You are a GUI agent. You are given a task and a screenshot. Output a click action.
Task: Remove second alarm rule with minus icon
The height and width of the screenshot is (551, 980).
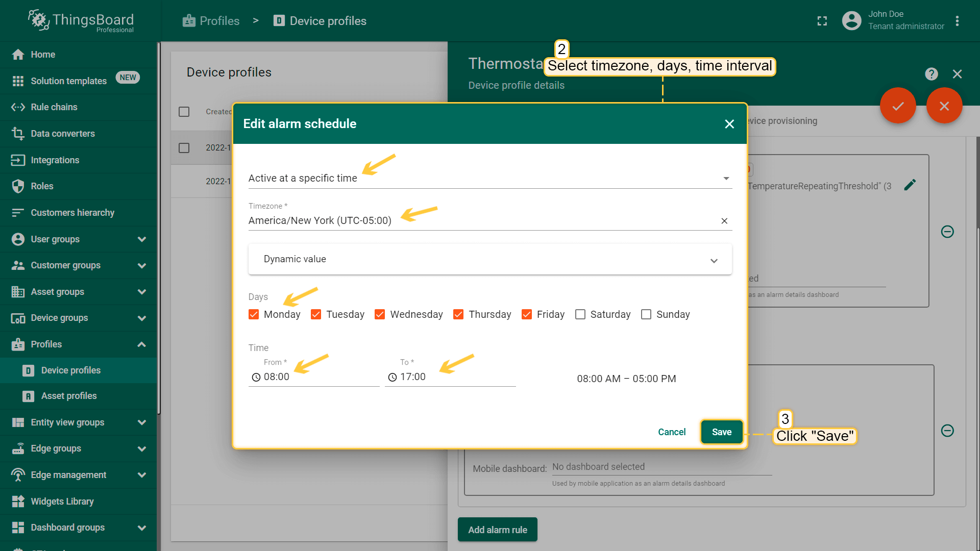(x=947, y=431)
